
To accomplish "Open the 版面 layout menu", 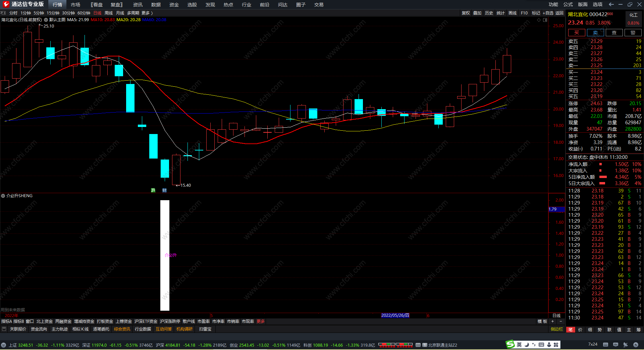I will [x=583, y=4].
